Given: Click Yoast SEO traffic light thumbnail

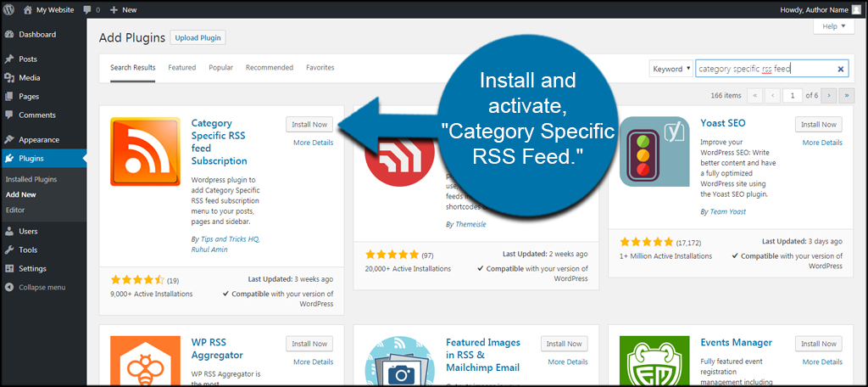Looking at the screenshot, I should point(654,151).
